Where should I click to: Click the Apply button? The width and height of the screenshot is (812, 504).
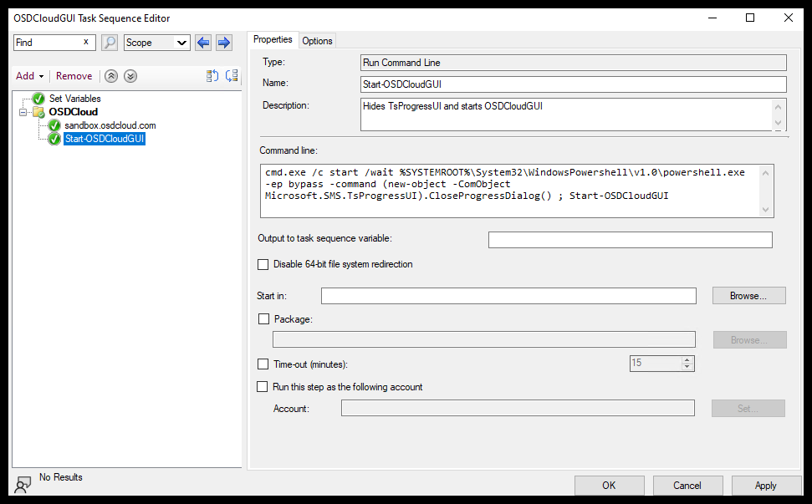[x=766, y=485]
